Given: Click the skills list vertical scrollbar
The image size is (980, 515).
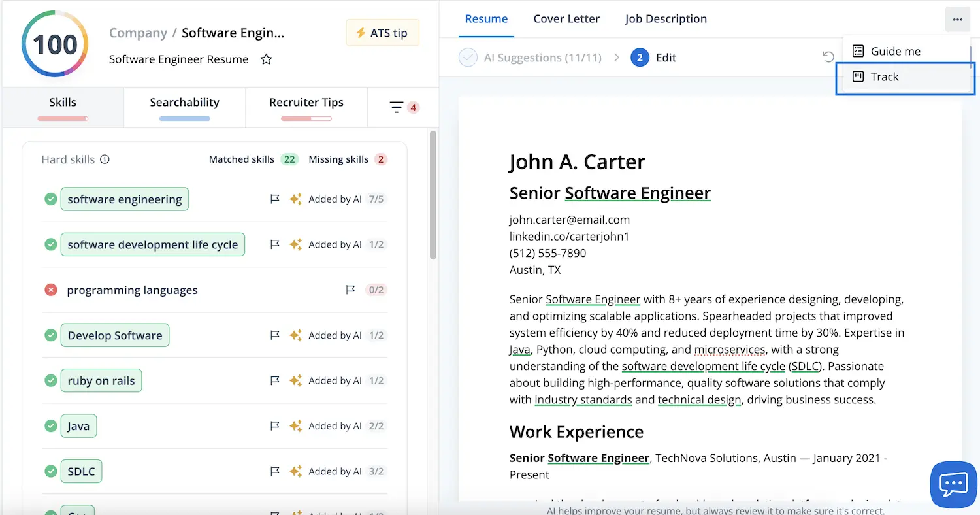Looking at the screenshot, I should point(433,194).
